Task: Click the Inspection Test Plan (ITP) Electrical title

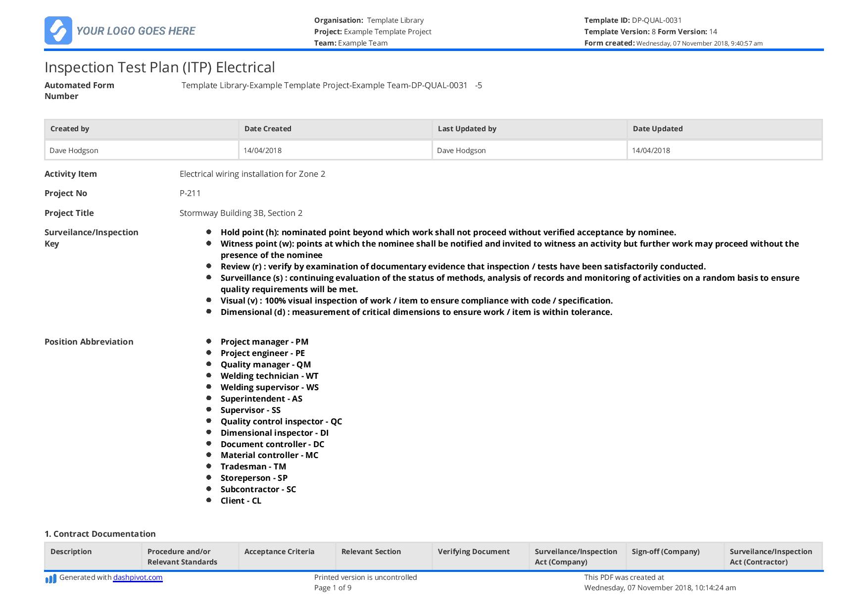Action: click(159, 67)
